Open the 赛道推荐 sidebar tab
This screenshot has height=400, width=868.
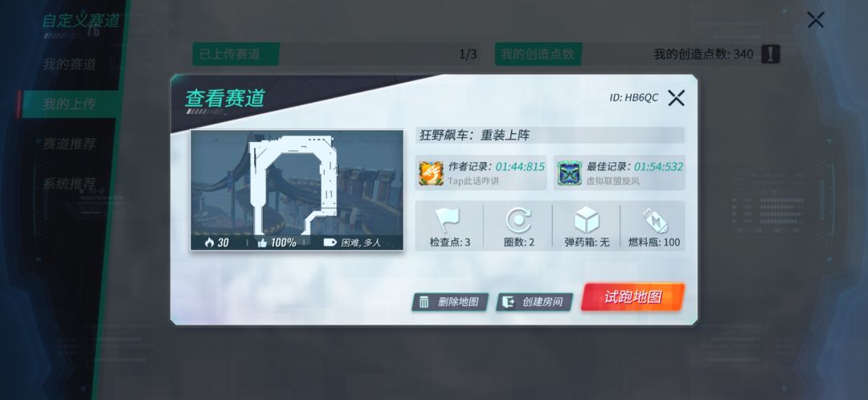(69, 144)
